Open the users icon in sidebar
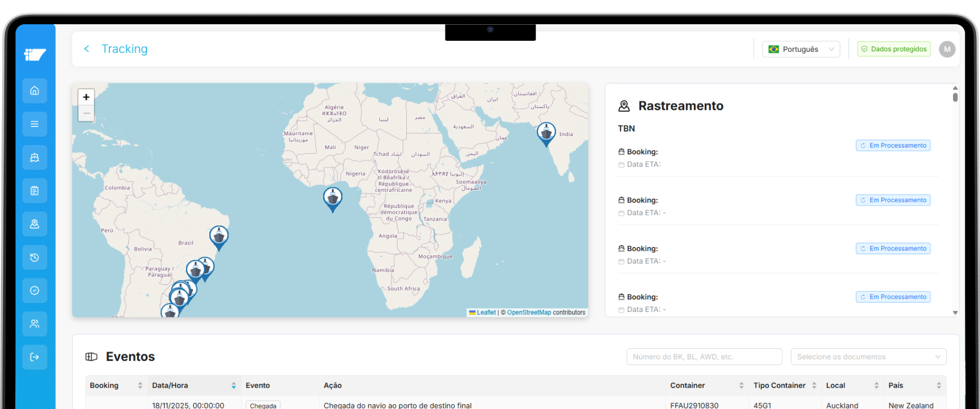The height and width of the screenshot is (409, 980). pyautogui.click(x=35, y=324)
